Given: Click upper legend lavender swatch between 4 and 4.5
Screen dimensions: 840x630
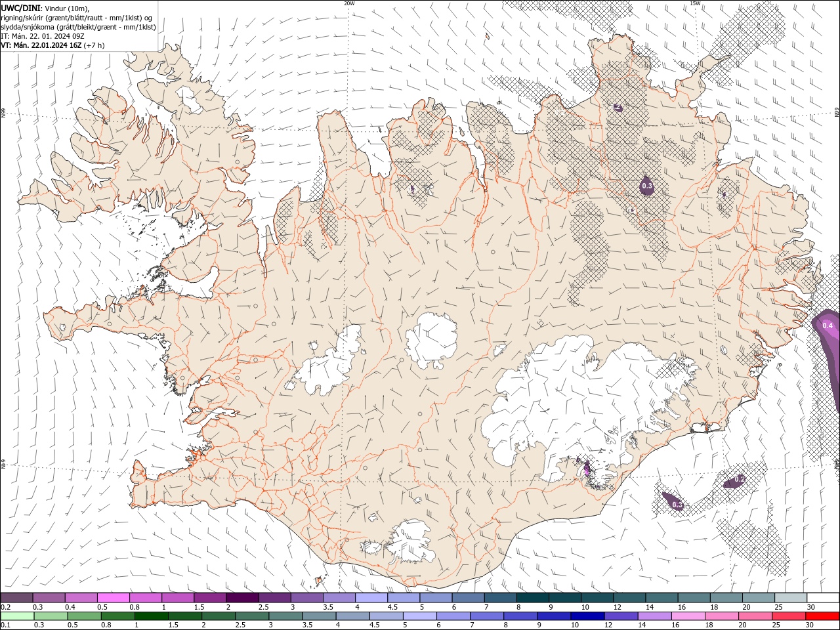Looking at the screenshot, I should click(371, 598).
